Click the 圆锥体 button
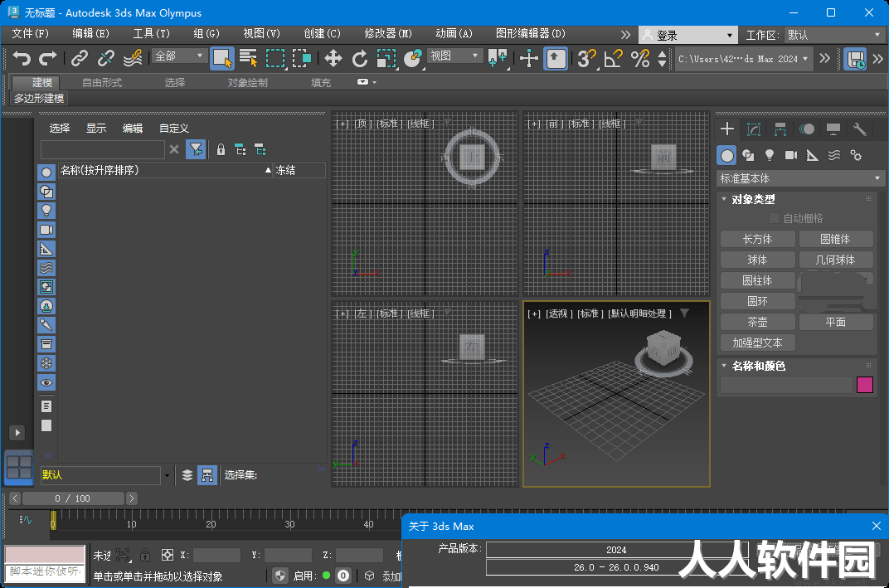Image resolution: width=889 pixels, height=588 pixels. tap(836, 240)
